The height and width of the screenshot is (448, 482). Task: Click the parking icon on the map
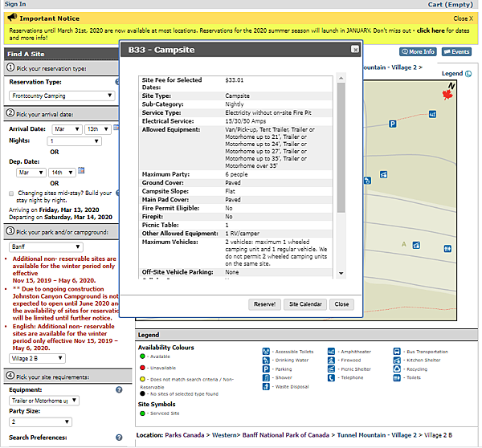point(392,124)
